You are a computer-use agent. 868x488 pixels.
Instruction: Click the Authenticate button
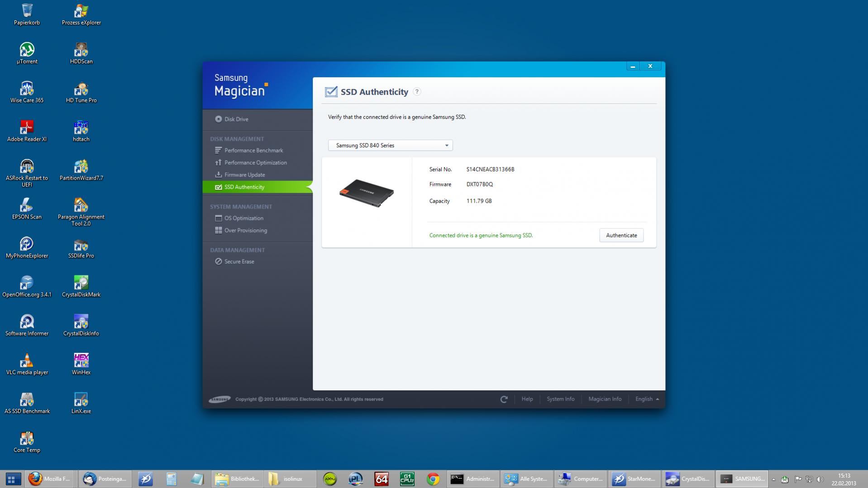point(621,235)
